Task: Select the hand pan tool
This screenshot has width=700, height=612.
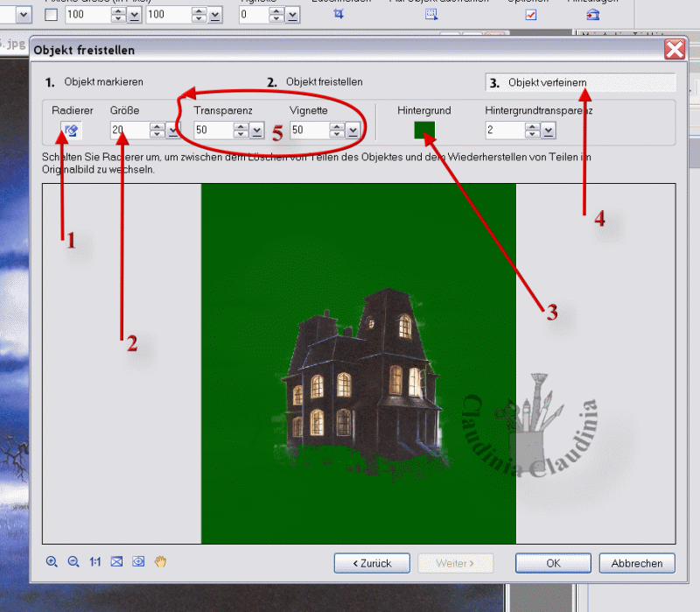Action: pos(160,561)
